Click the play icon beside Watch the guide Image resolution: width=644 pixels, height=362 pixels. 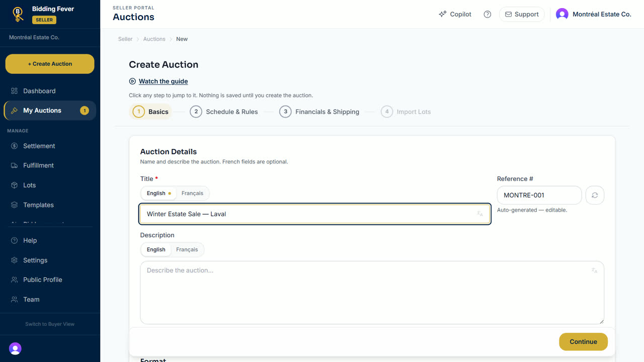point(132,81)
